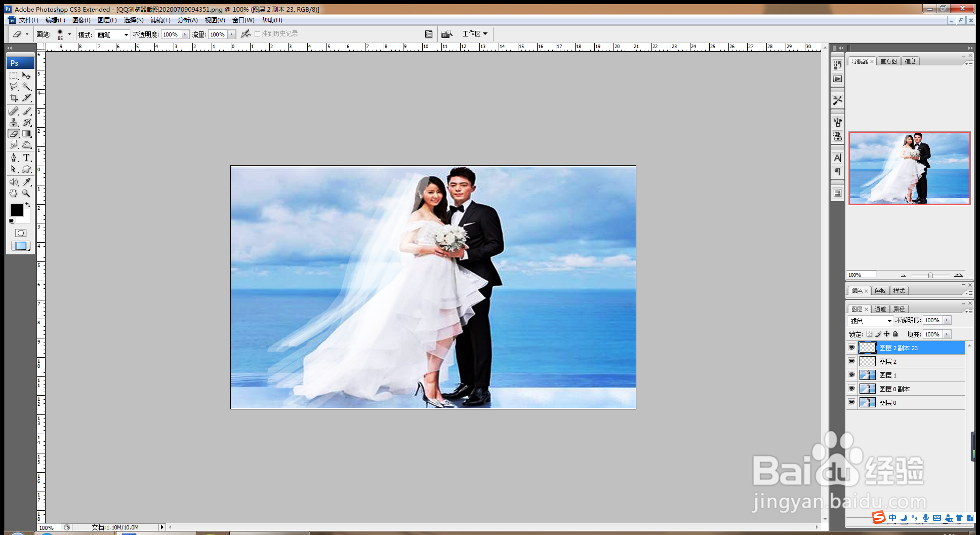Hide layer 图层 2 副本 23
Image resolution: width=980 pixels, height=535 pixels.
pyautogui.click(x=851, y=348)
